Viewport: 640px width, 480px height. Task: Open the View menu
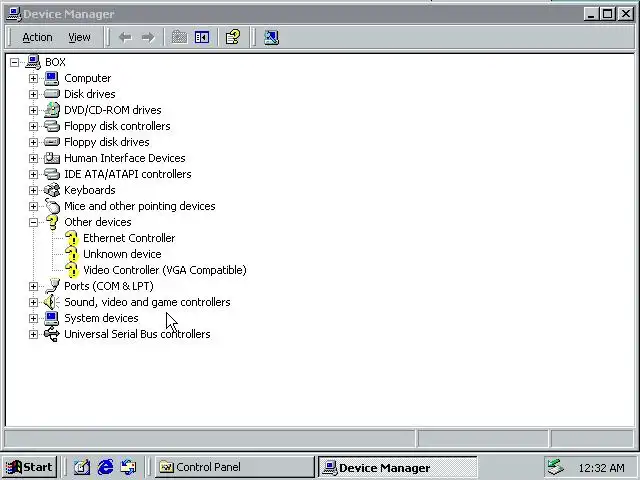[x=79, y=38]
